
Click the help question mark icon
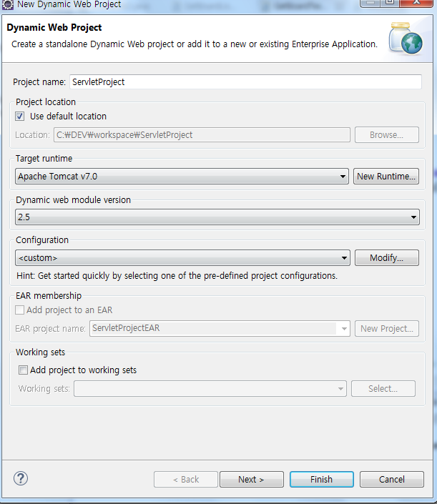point(21,478)
